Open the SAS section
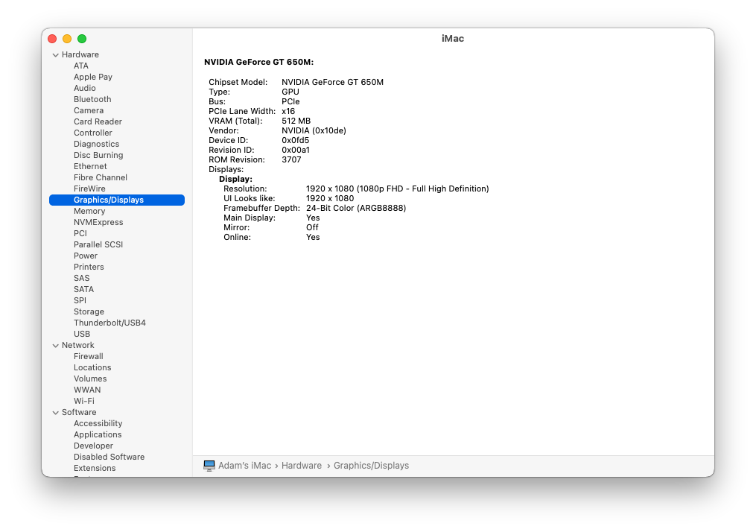Screen dimensions: 756x532 (81, 279)
